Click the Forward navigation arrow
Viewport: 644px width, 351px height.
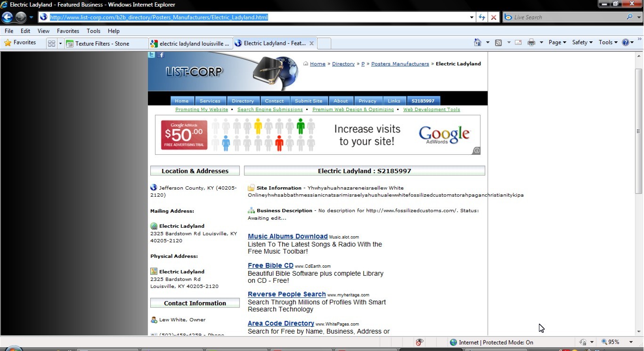pos(21,17)
